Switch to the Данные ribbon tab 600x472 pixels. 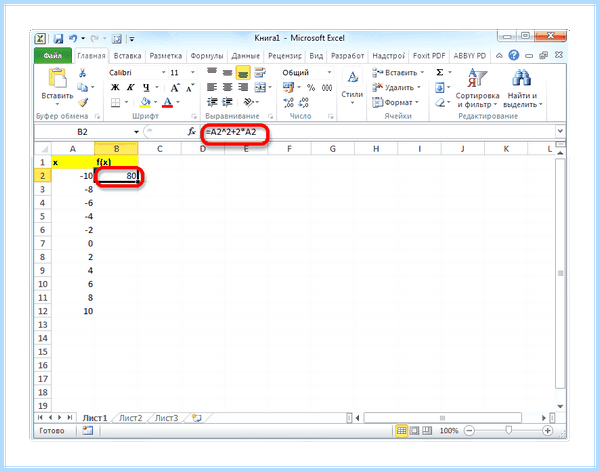(x=246, y=56)
